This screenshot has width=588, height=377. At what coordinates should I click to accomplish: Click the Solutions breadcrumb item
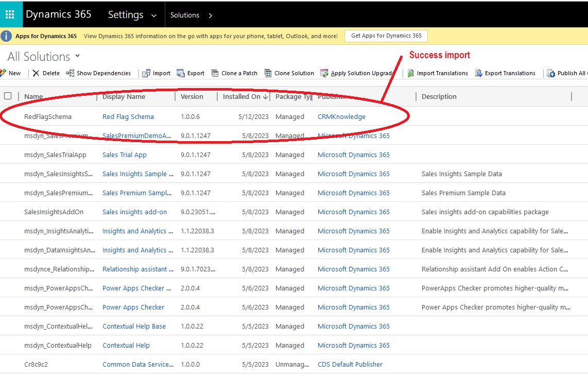pyautogui.click(x=185, y=15)
